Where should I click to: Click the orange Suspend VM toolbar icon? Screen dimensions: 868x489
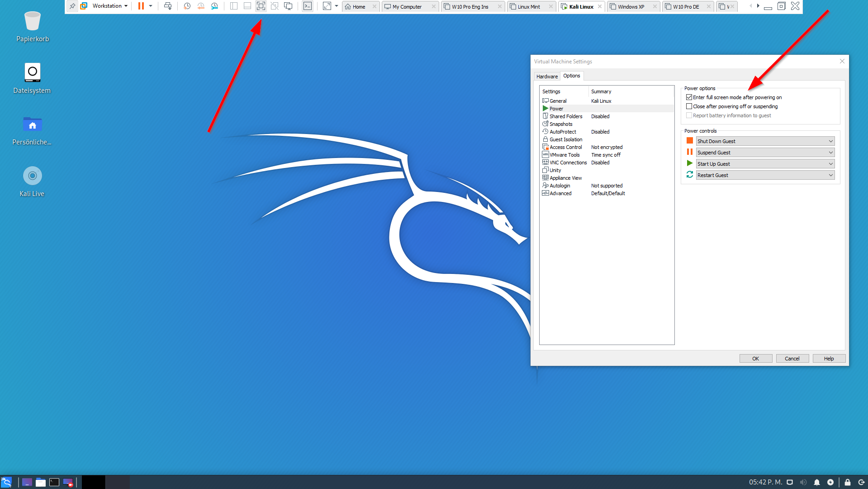[141, 6]
